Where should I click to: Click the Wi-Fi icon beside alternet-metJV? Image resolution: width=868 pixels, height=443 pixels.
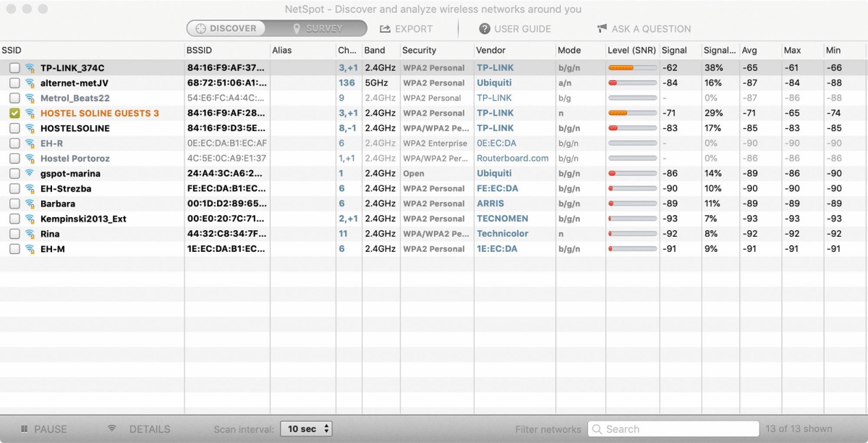(x=30, y=83)
